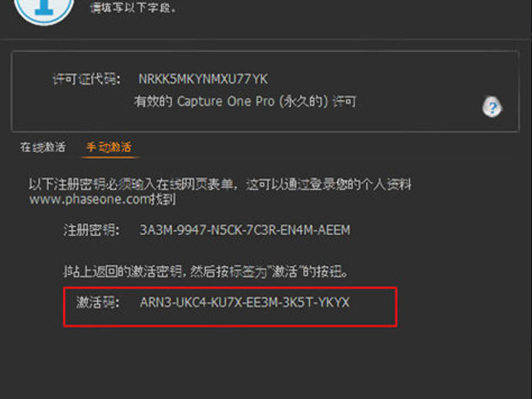Click empty space inside the license info box
532x399 pixels.
pyautogui.click(x=407, y=78)
